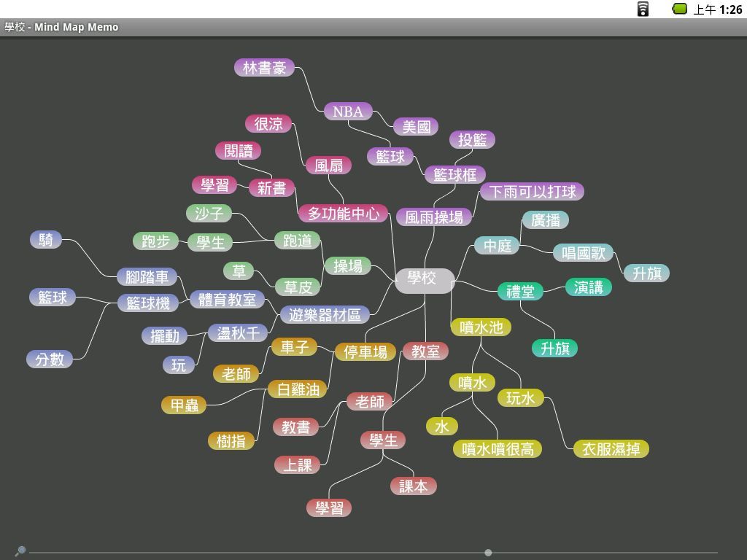The image size is (747, 560).
Task: Click the 噴水池 node
Action: pyautogui.click(x=481, y=327)
